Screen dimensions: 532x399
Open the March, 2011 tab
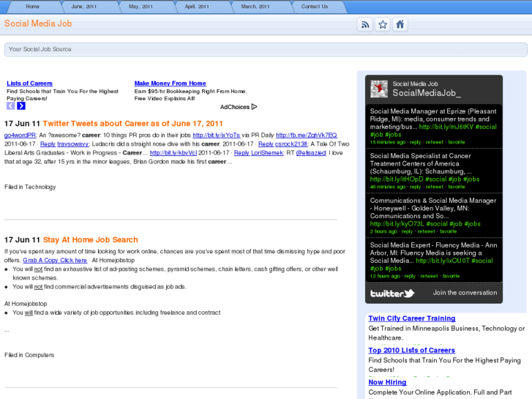point(255,7)
